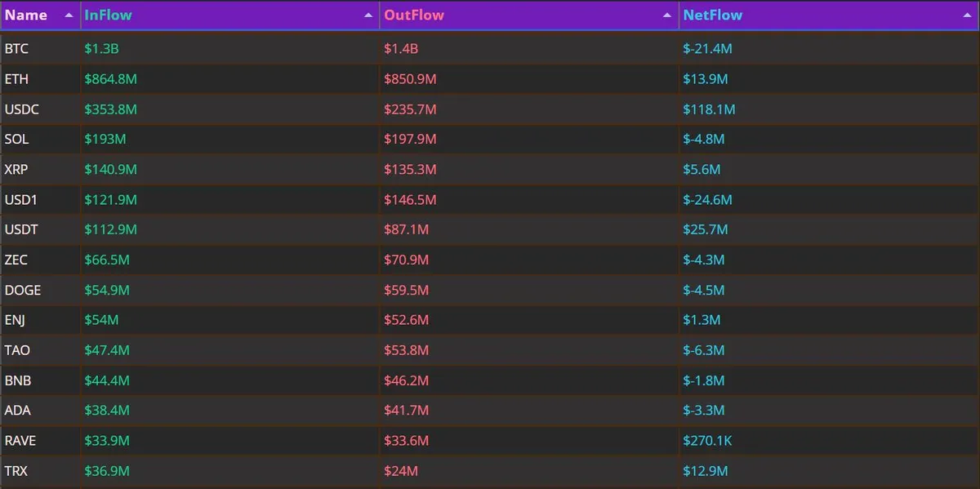980x489 pixels.
Task: Sort NetFlow column using arrow icon
Action: [x=968, y=16]
